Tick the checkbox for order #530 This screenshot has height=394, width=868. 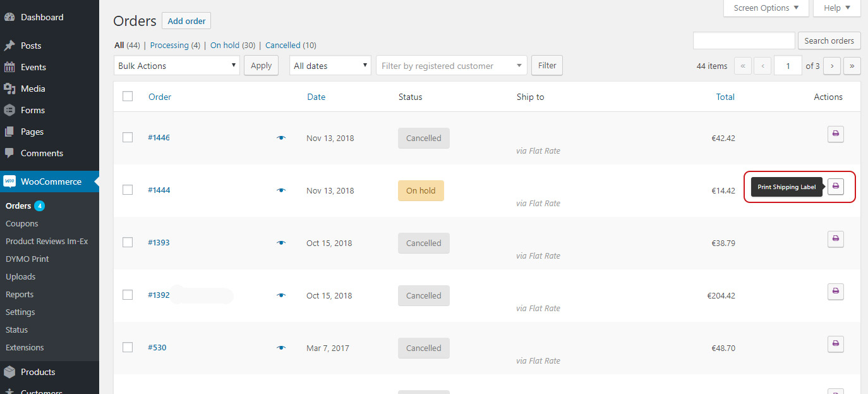click(128, 347)
